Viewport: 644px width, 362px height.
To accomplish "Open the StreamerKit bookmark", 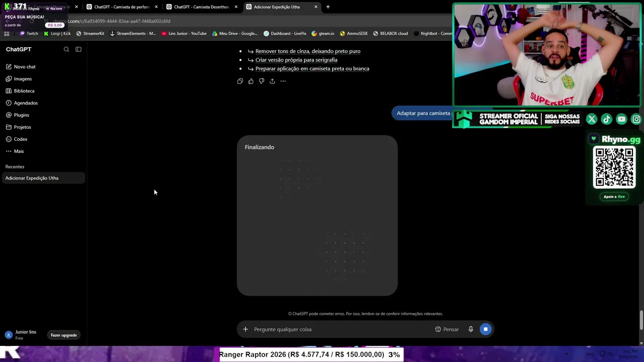I will [90, 34].
